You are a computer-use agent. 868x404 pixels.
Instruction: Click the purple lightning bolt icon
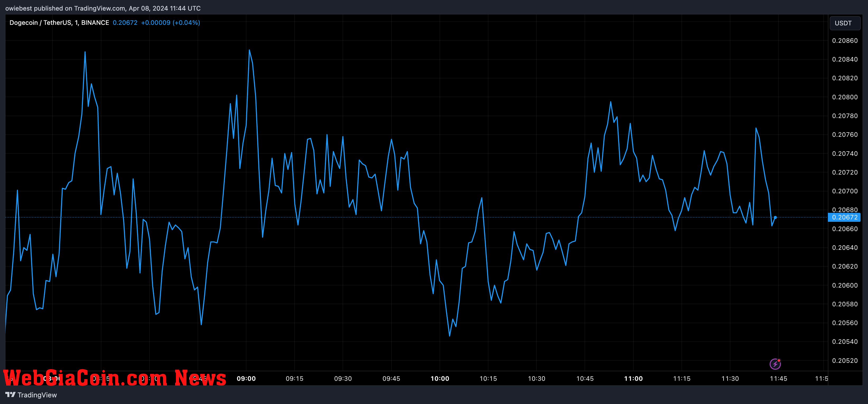775,364
